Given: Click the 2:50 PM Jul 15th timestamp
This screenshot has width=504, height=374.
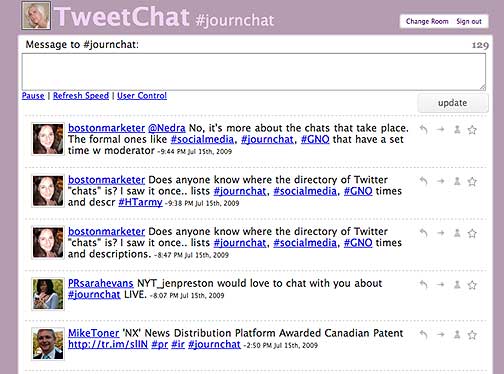Looking at the screenshot, I should point(281,345).
